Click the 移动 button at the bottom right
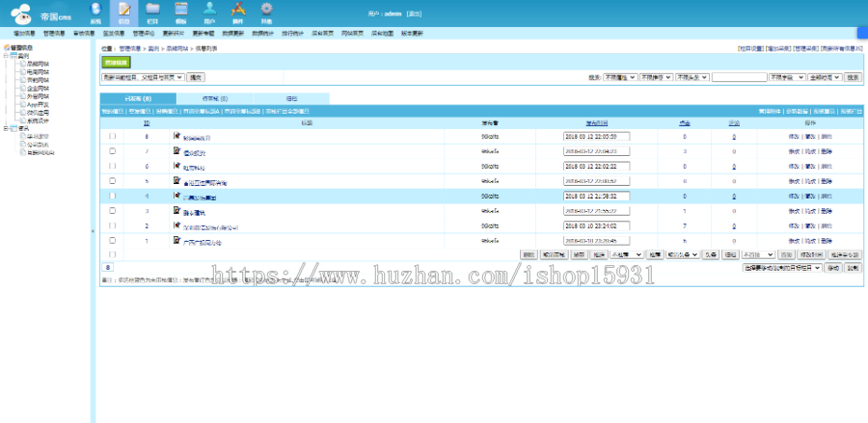This screenshot has height=423, width=868. (832, 268)
